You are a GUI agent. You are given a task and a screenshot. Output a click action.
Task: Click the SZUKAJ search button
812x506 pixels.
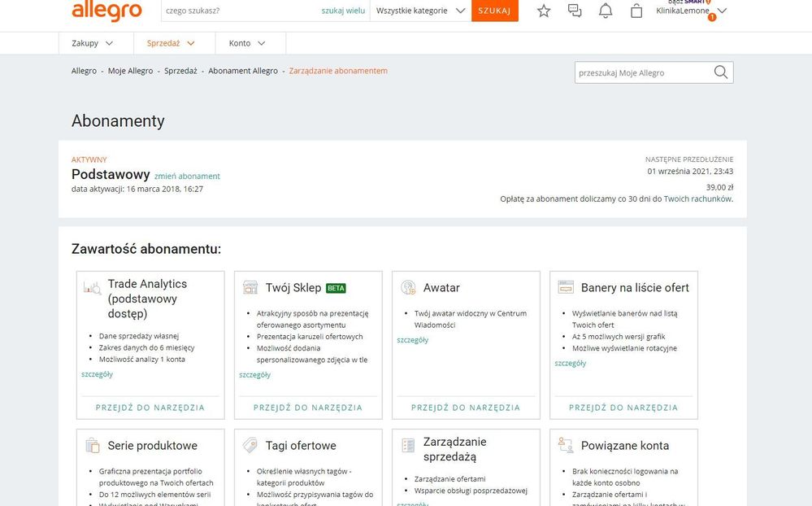point(494,11)
